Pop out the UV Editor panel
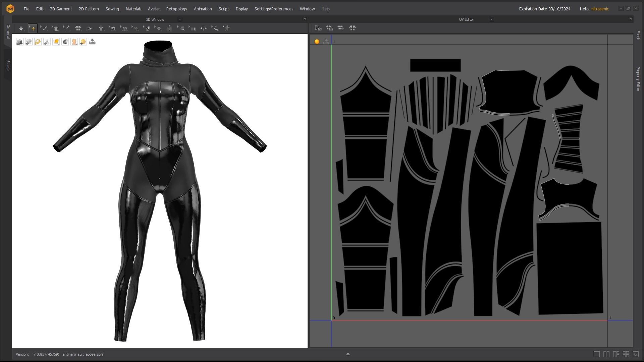The width and height of the screenshot is (644, 362). click(x=631, y=19)
